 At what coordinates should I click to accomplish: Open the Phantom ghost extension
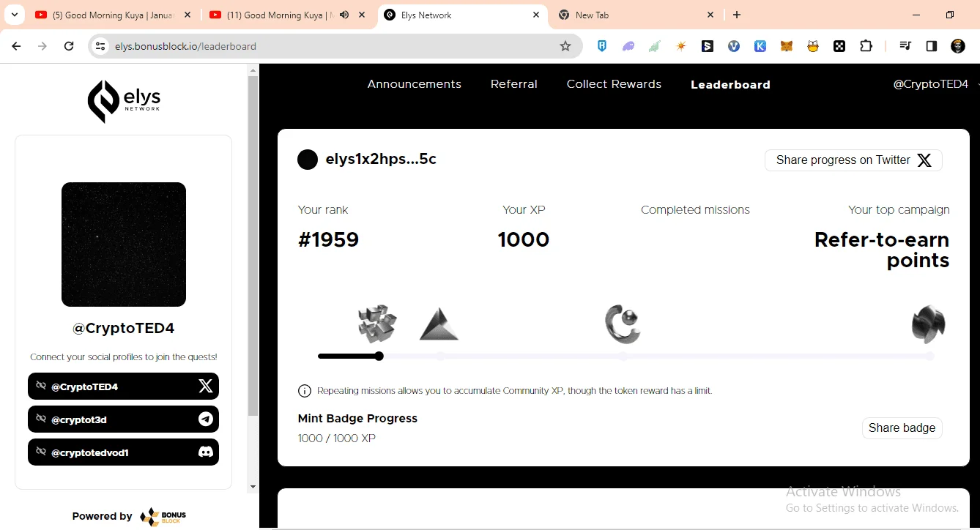(628, 46)
